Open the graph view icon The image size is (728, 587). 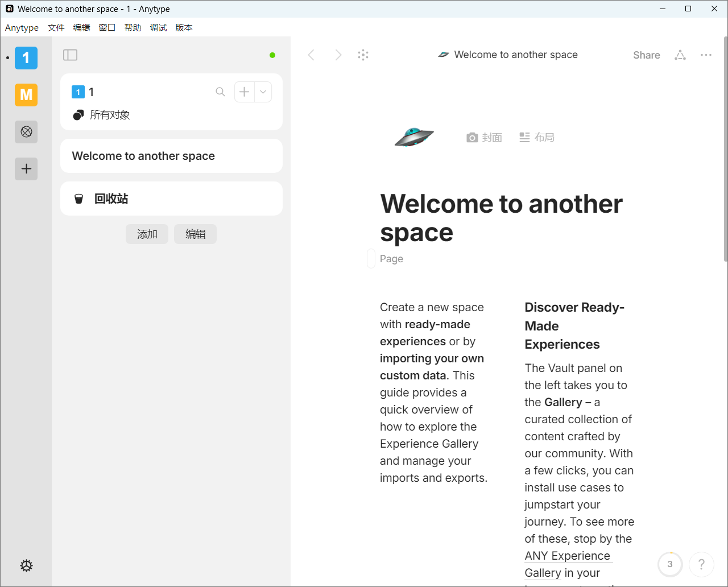click(x=363, y=55)
